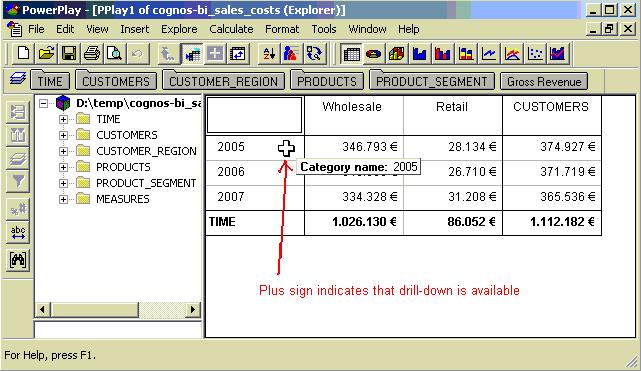
Task: Click the circular arrows refresh toolbar icon
Action: 314,54
